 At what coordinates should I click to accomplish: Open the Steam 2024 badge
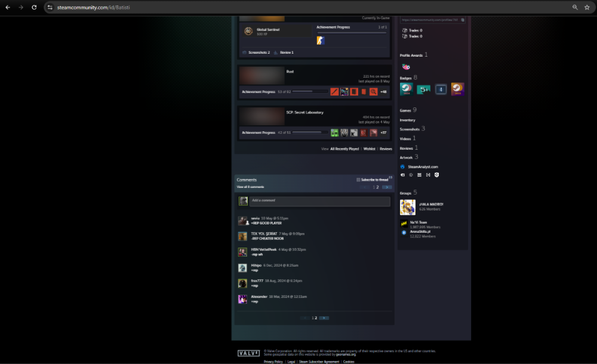(406, 89)
